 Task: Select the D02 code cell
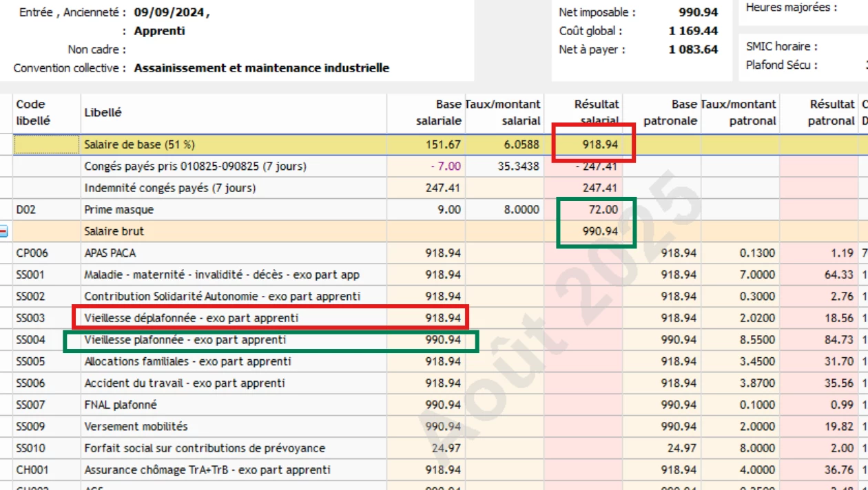click(x=25, y=209)
